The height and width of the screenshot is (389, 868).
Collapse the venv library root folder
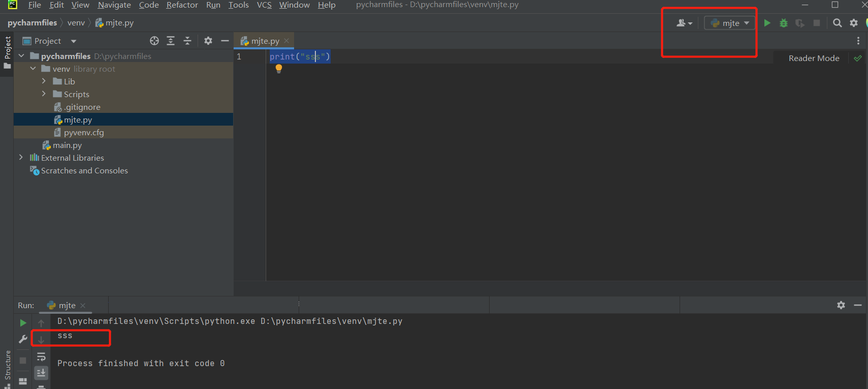33,68
